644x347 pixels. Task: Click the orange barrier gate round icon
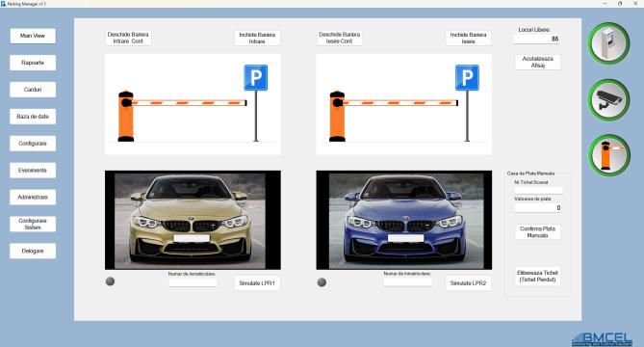pyautogui.click(x=608, y=156)
